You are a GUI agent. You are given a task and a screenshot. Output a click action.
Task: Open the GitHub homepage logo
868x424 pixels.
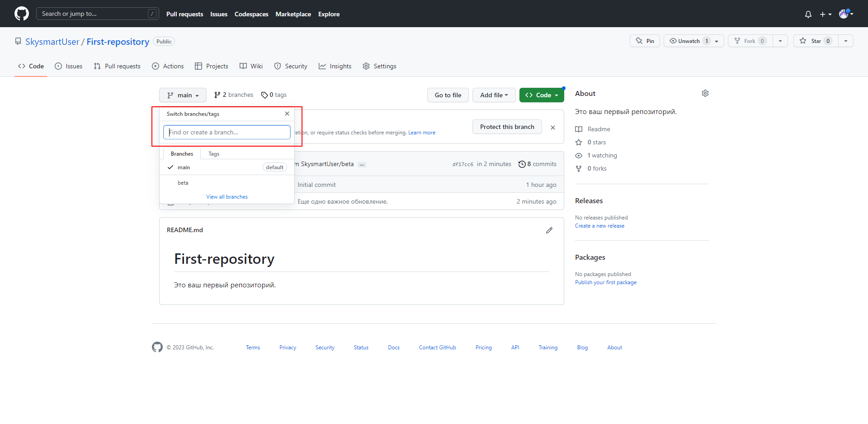click(x=21, y=14)
